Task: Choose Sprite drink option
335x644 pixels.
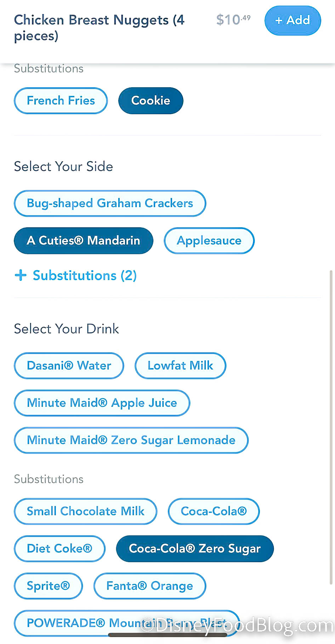Action: coord(48,586)
